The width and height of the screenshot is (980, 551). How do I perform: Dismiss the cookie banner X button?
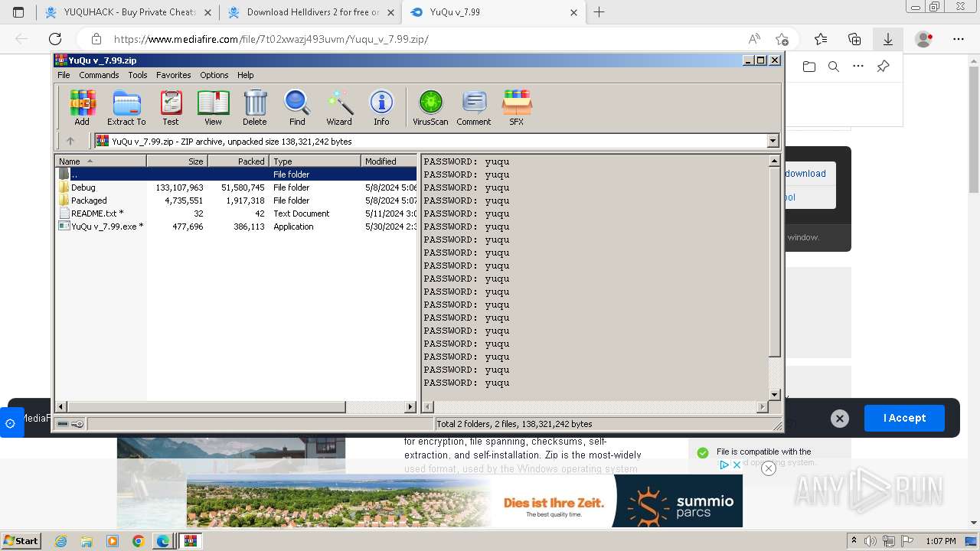tap(840, 418)
